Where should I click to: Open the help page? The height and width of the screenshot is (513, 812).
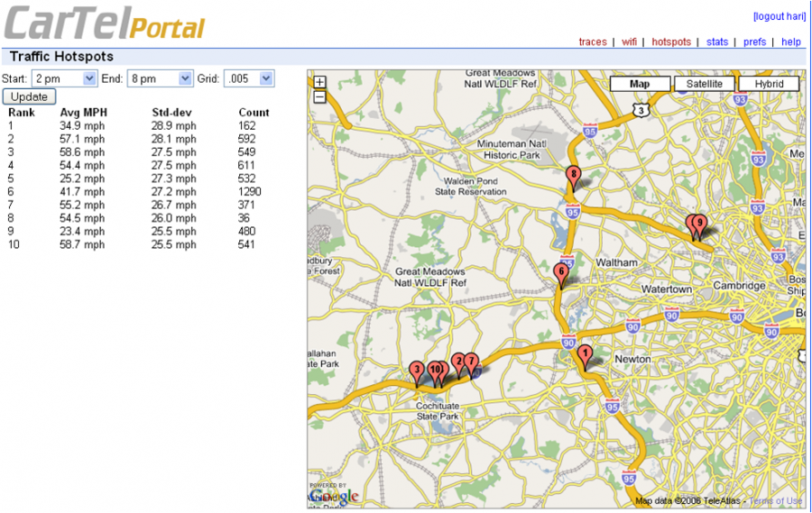tap(791, 42)
